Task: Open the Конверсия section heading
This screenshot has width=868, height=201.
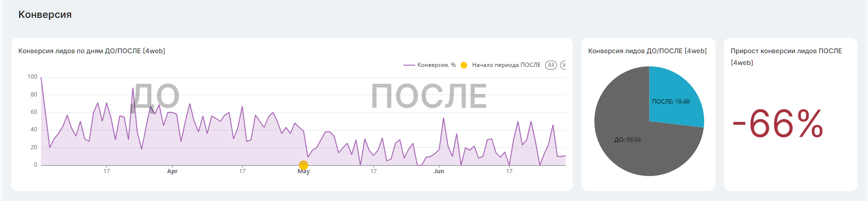Action: [45, 15]
